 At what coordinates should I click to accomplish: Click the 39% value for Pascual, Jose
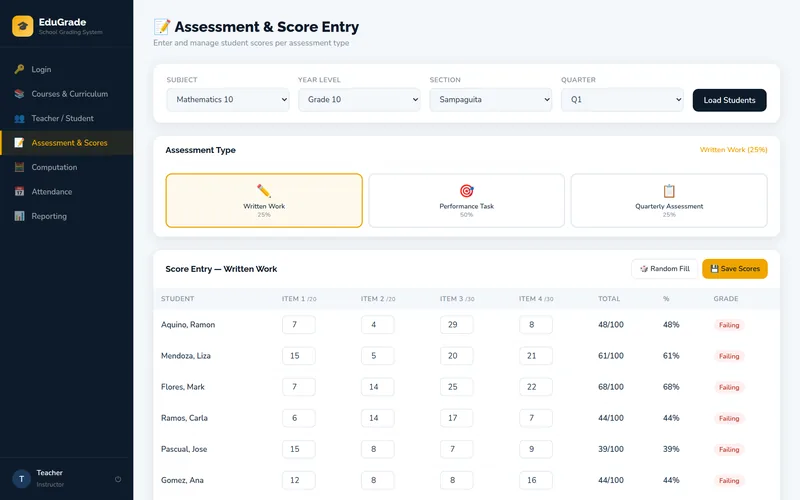671,449
